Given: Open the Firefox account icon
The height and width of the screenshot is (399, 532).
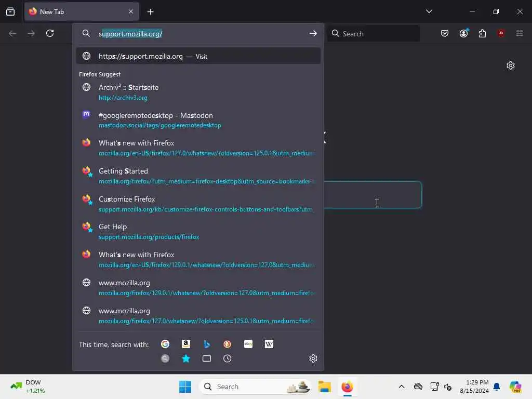Looking at the screenshot, I should pos(463,33).
